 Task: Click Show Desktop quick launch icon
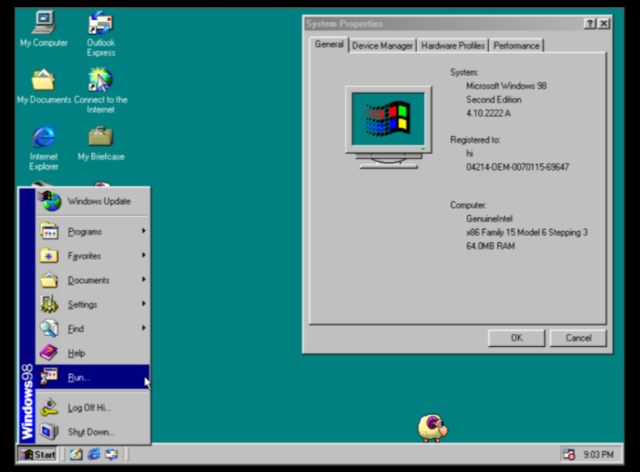pyautogui.click(x=76, y=454)
